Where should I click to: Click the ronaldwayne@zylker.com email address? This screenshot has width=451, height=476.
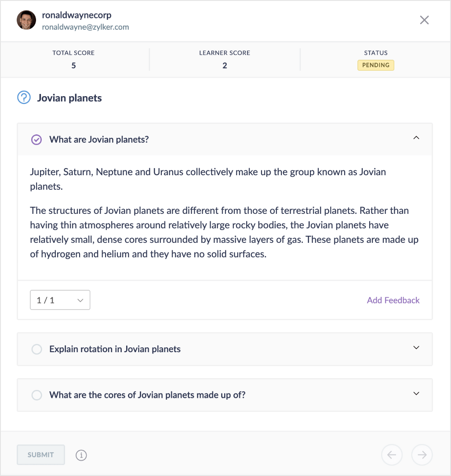point(85,27)
